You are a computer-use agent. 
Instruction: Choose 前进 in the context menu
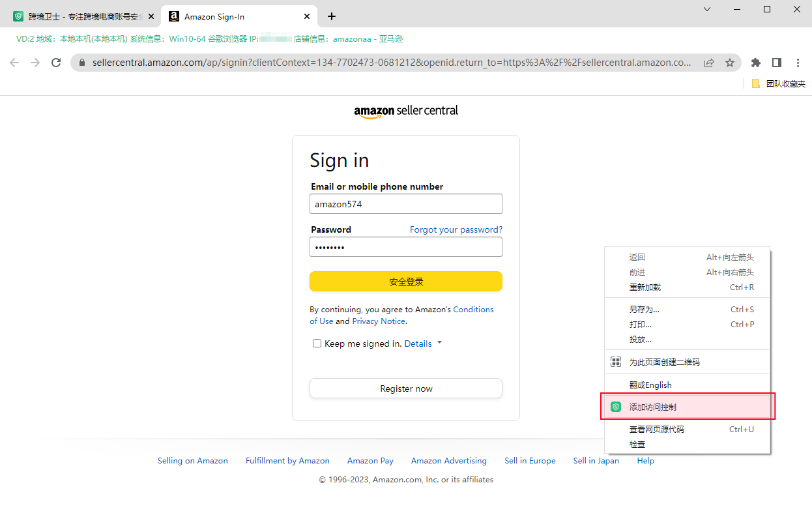pos(688,272)
